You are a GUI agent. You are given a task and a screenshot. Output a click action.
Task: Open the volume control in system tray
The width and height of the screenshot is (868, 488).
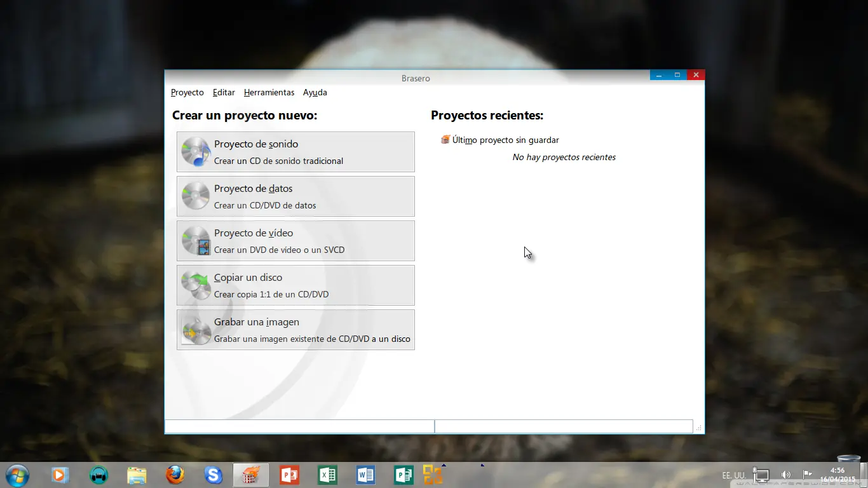786,475
